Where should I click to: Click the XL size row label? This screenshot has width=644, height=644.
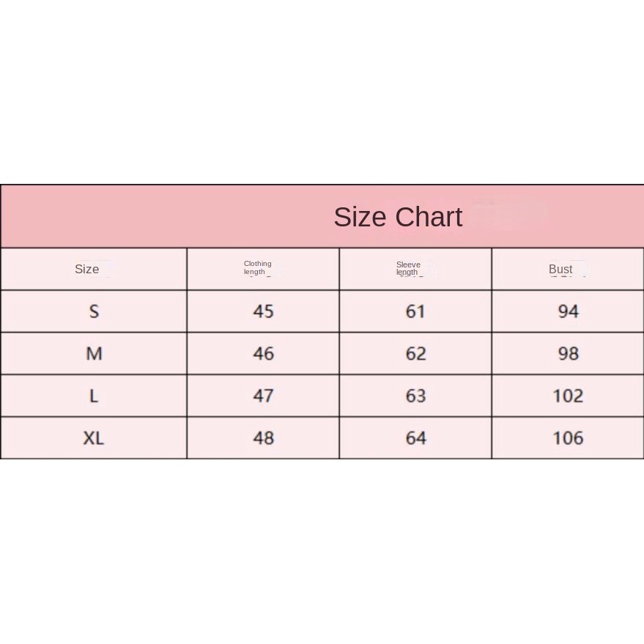(94, 438)
